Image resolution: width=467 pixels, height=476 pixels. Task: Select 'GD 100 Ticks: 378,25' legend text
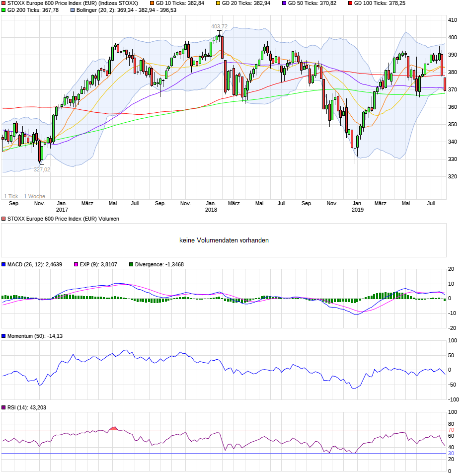click(x=380, y=3)
